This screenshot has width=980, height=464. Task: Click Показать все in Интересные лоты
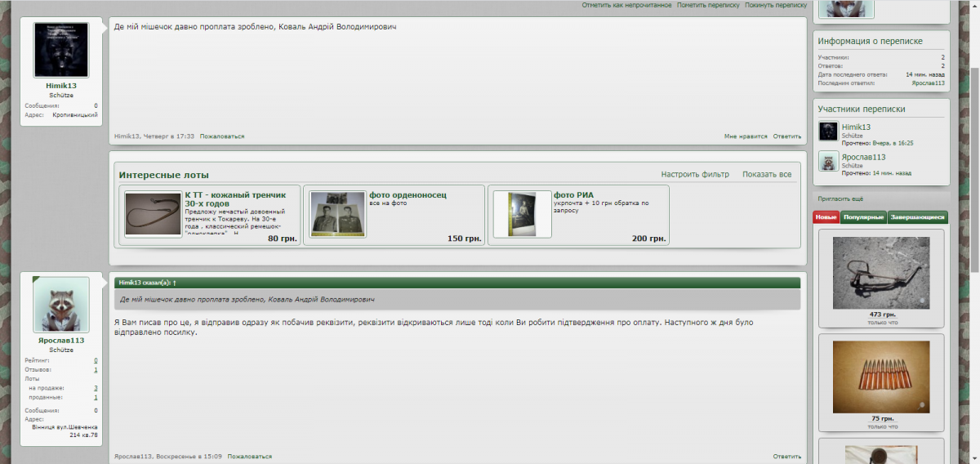[x=767, y=175]
